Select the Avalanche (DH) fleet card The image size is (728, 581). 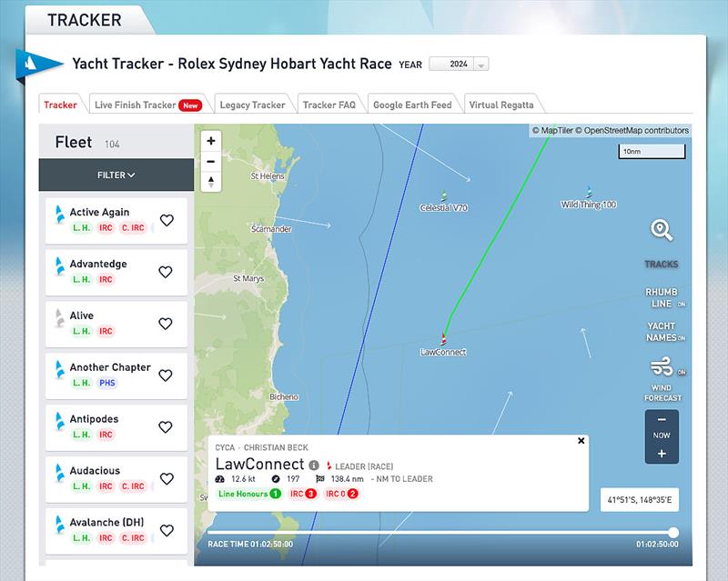coord(116,530)
